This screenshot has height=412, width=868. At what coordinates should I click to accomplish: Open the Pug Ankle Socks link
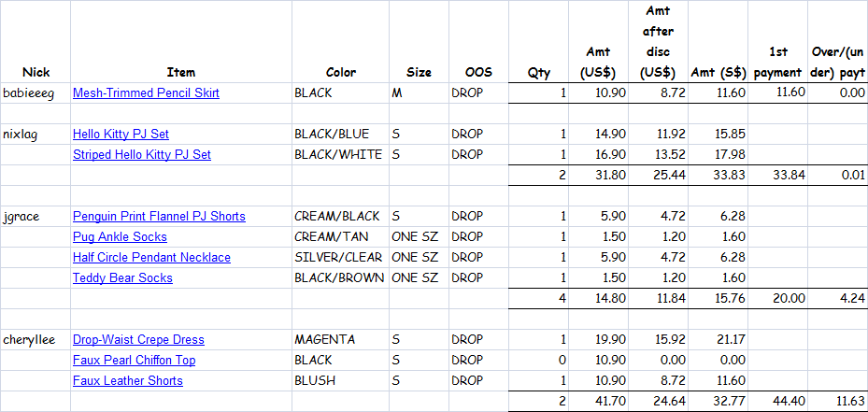120,237
